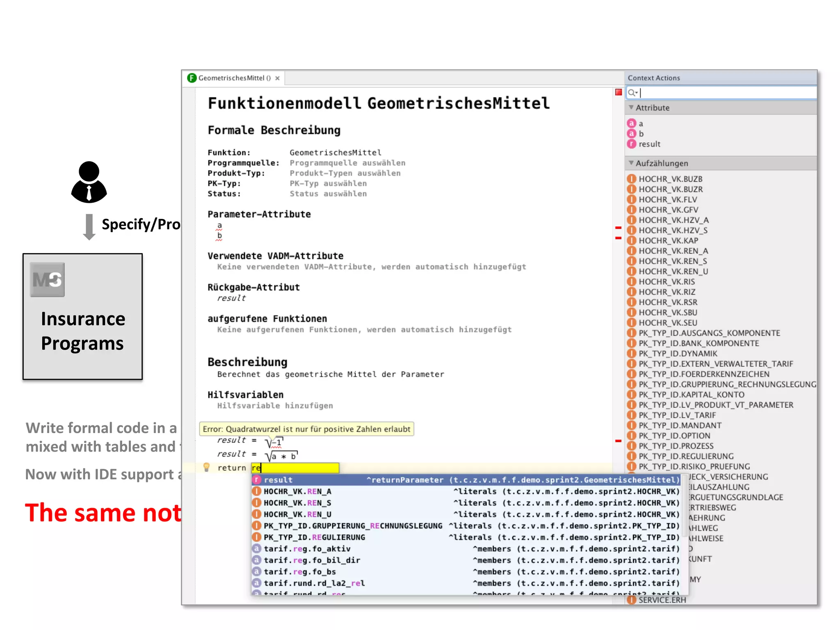Click Produkt-Typen auswählen placeholder
The width and height of the screenshot is (840, 630).
tap(345, 173)
